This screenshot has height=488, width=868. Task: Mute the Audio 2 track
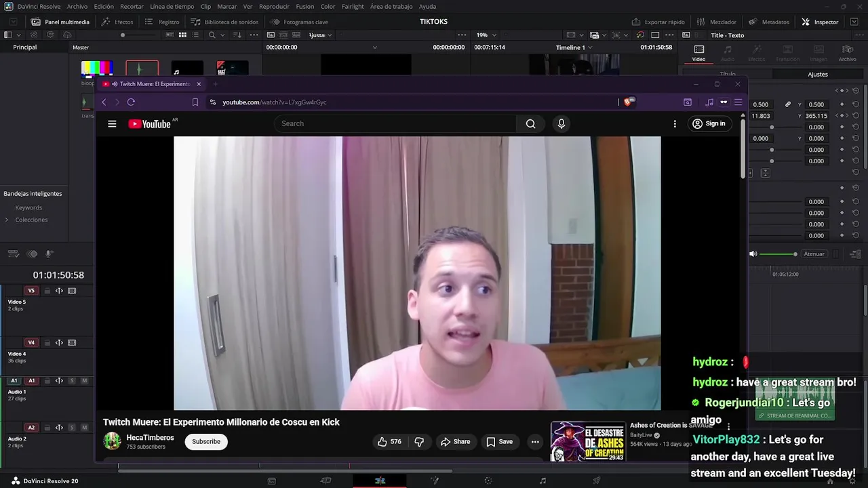[x=85, y=428]
